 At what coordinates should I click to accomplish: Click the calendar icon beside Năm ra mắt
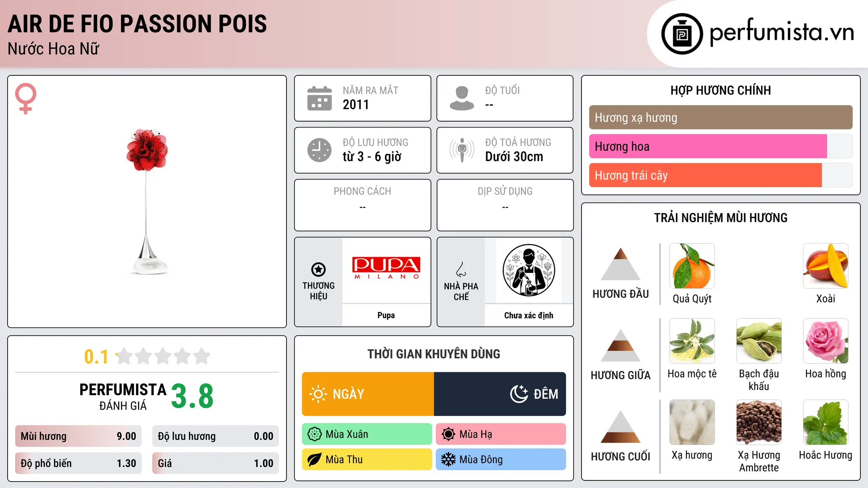click(319, 98)
